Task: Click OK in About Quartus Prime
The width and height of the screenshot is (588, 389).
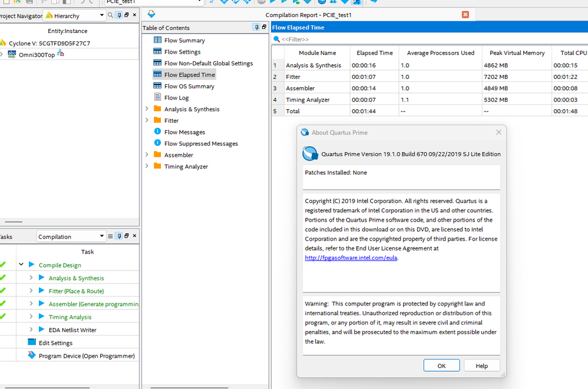Action: [441, 365]
